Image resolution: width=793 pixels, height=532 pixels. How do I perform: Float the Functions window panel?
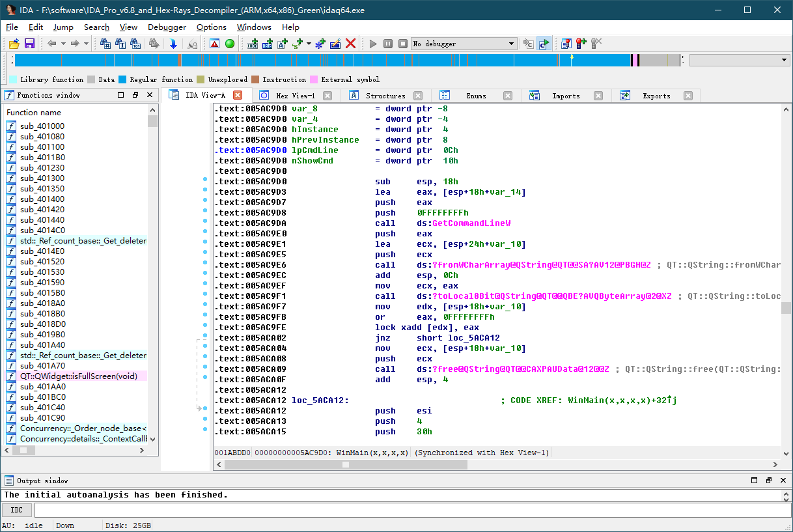coord(135,95)
